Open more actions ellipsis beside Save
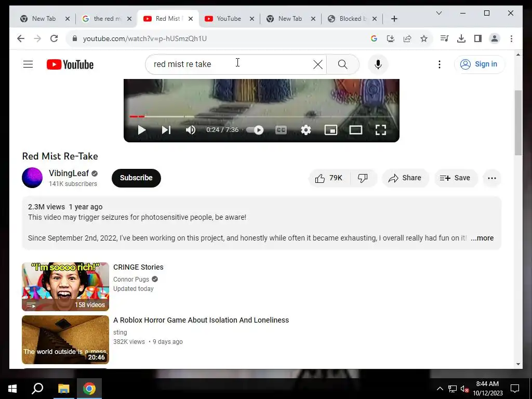532x399 pixels. (x=492, y=178)
